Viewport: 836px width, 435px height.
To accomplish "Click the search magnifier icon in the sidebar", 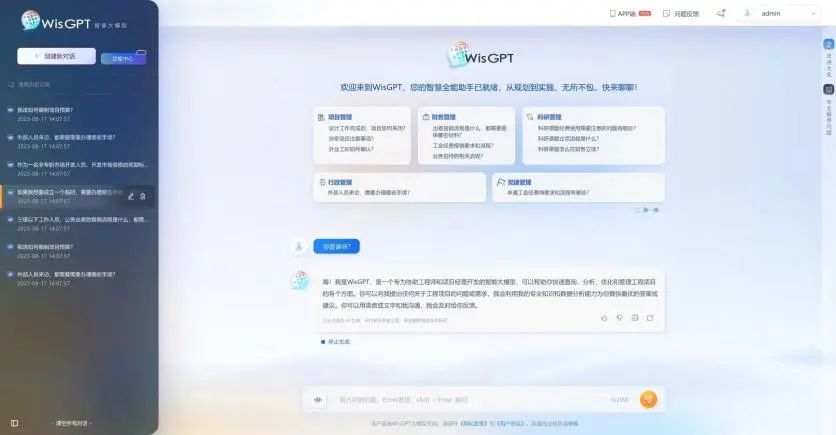I will point(11,84).
